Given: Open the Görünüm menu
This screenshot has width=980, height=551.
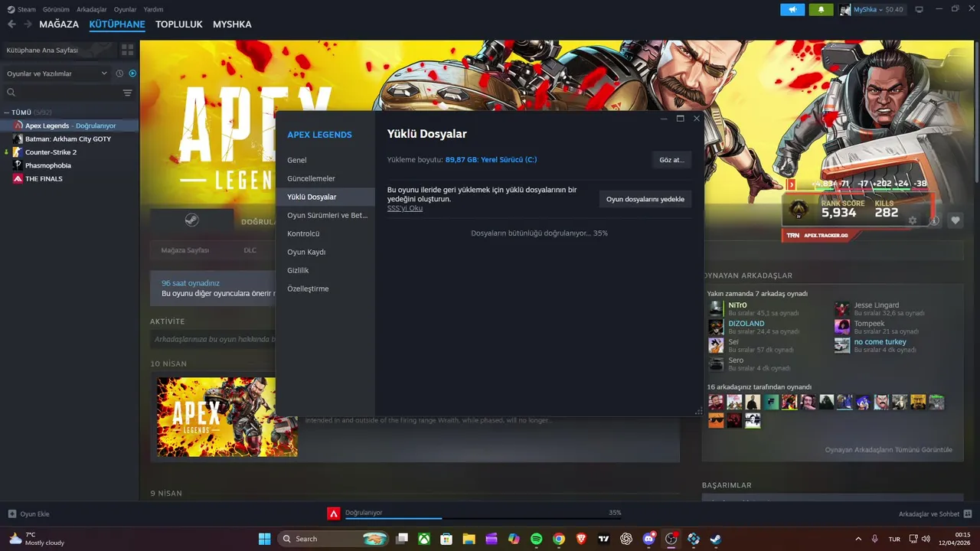Looking at the screenshot, I should coord(56,9).
